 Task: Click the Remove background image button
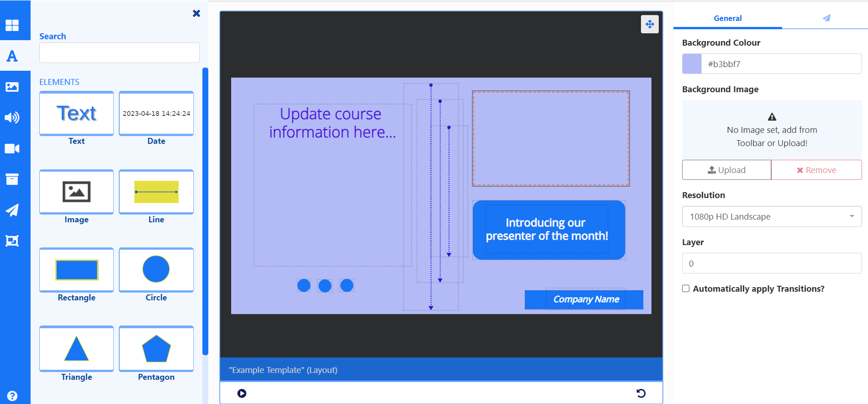point(816,170)
